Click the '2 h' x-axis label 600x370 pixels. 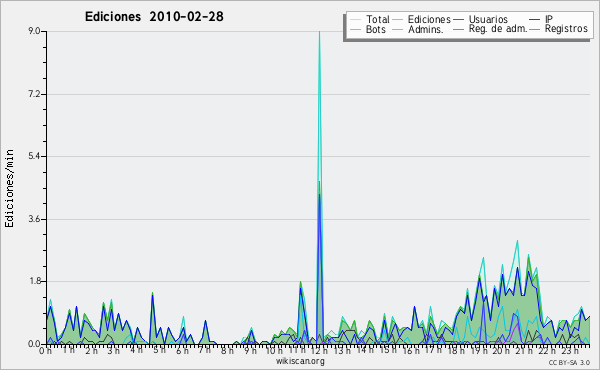[91, 351]
